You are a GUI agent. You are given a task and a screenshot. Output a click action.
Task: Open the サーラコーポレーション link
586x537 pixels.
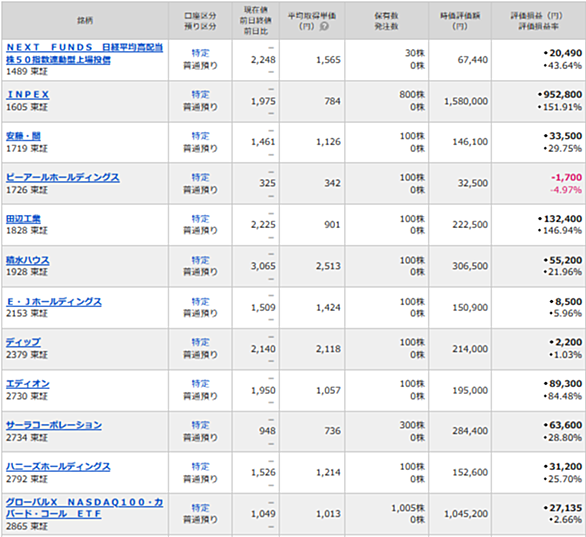click(x=54, y=425)
